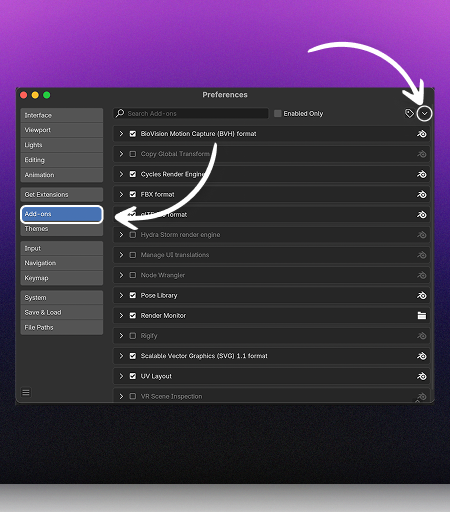
Task: Open the Keymap section
Action: tap(62, 278)
